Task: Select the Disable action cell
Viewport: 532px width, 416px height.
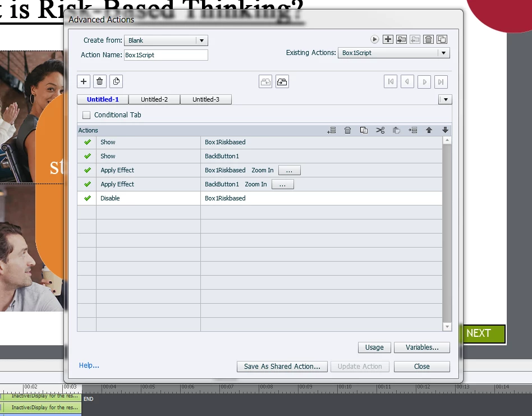Action: pyautogui.click(x=148, y=198)
